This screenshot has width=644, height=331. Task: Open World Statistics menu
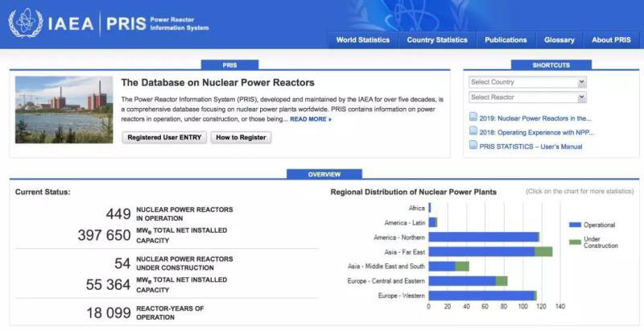362,39
